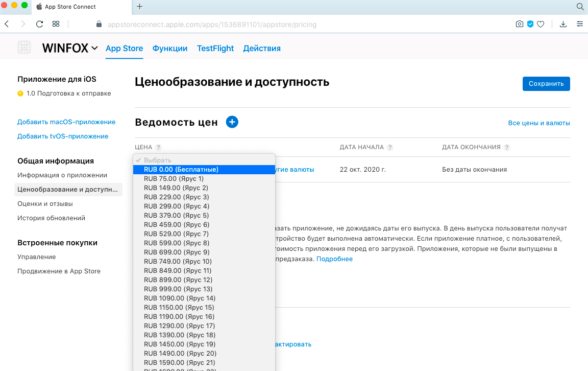This screenshot has height=371, width=588.
Task: Click the help icon next to ЦЕНА
Action: click(158, 148)
